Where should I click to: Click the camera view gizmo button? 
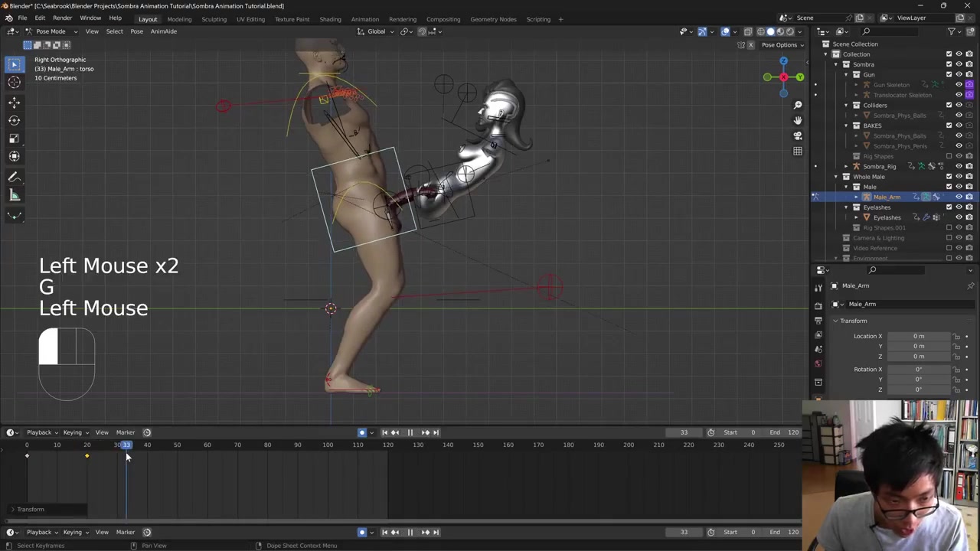click(797, 135)
